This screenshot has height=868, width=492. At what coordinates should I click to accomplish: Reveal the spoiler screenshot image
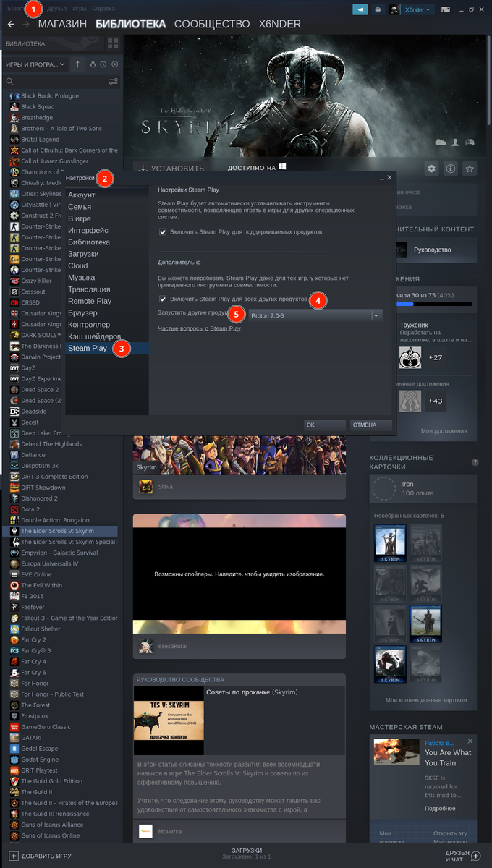coord(239,574)
